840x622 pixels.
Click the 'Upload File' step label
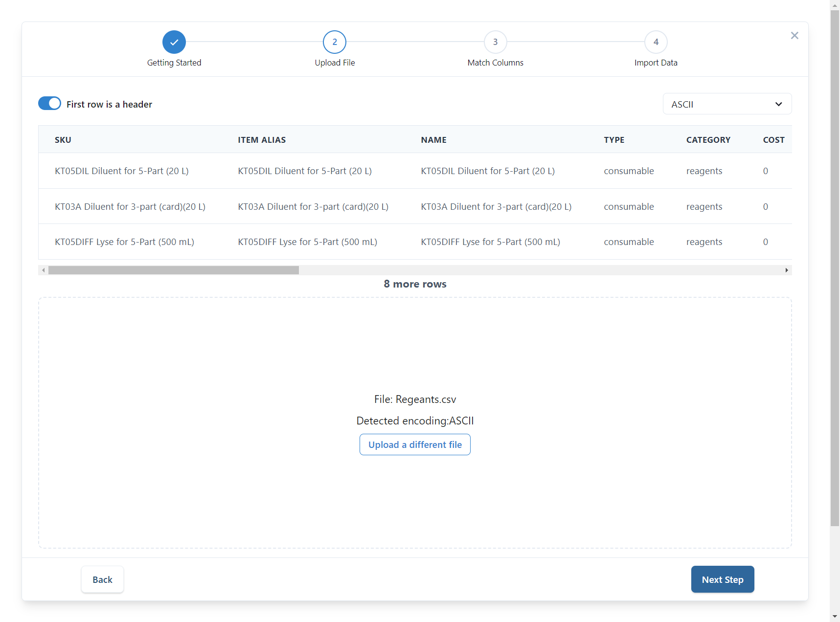pos(335,63)
